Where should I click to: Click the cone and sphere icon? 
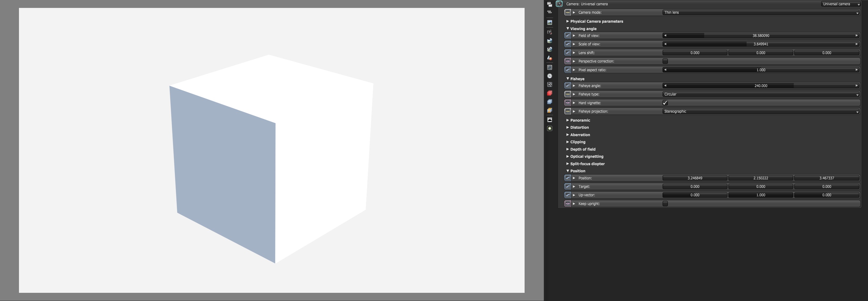tap(550, 58)
